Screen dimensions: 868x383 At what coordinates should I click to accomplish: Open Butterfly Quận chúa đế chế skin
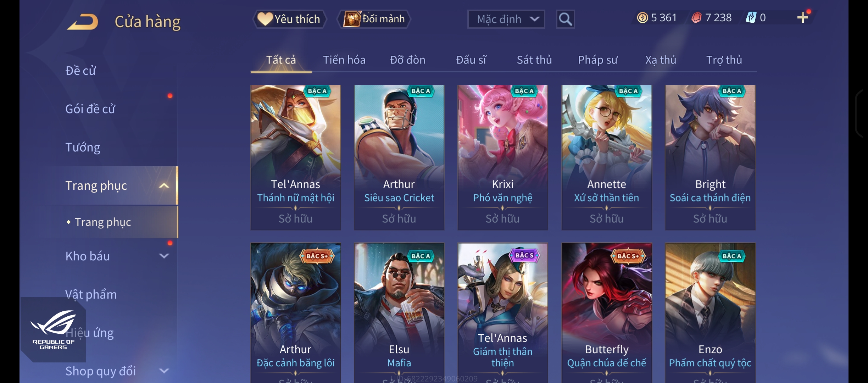pyautogui.click(x=606, y=313)
